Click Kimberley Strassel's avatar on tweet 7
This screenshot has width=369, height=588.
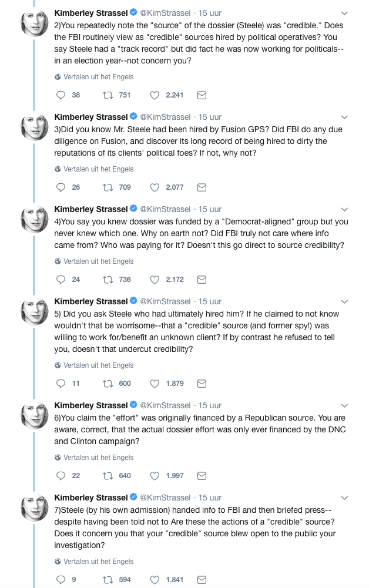[35, 510]
